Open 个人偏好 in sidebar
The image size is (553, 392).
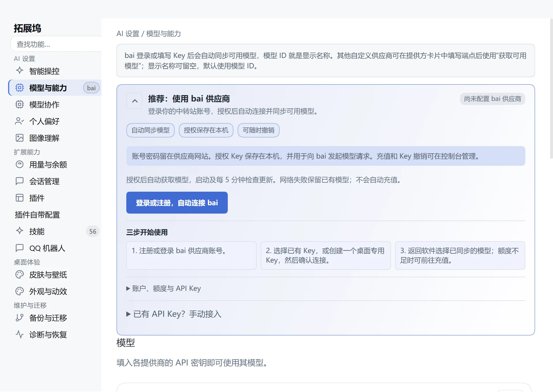[55, 121]
